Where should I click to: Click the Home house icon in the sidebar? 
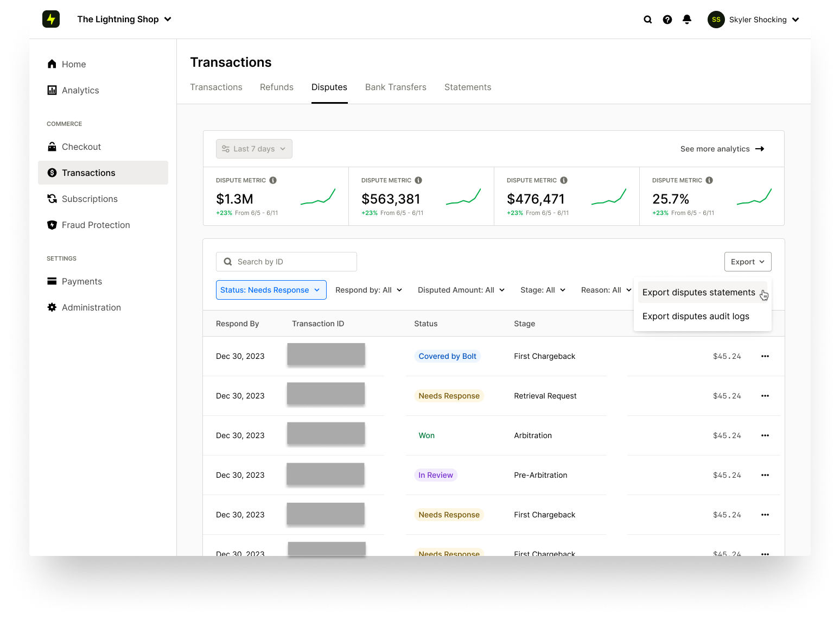52,64
